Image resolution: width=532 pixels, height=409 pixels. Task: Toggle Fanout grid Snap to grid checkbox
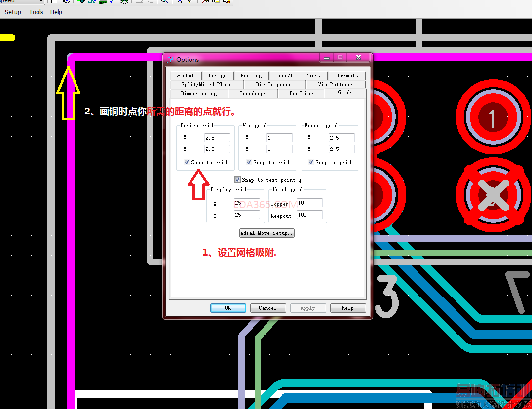point(311,162)
